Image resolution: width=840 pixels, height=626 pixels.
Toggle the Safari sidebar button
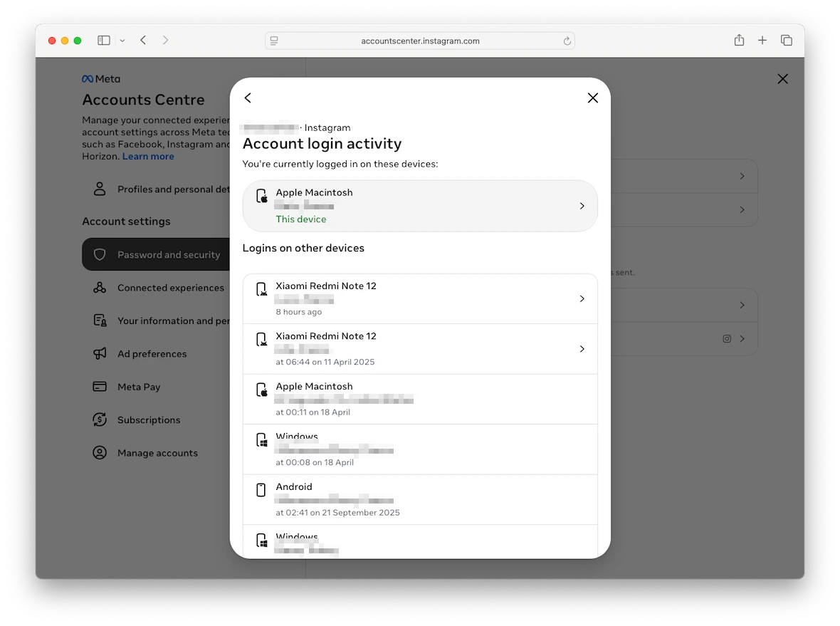(x=104, y=40)
